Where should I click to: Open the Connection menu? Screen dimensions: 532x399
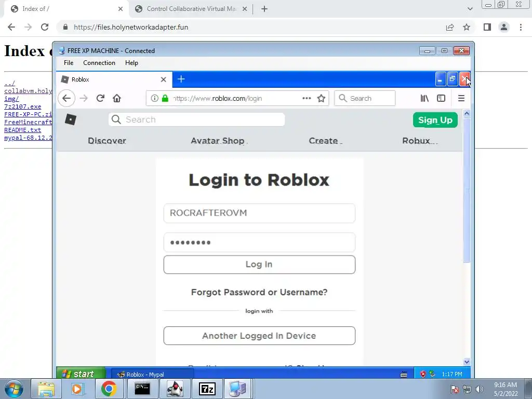99,63
